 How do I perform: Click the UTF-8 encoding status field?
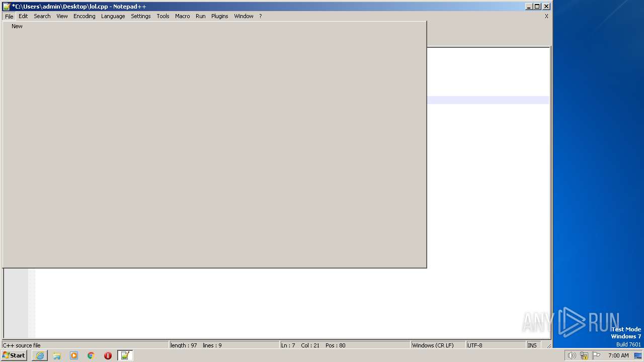[x=496, y=345]
